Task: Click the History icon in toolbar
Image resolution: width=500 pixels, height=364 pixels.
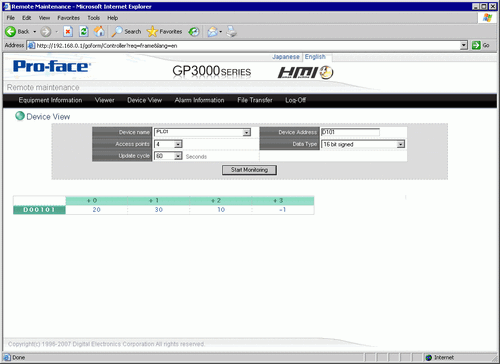Action: (194, 32)
